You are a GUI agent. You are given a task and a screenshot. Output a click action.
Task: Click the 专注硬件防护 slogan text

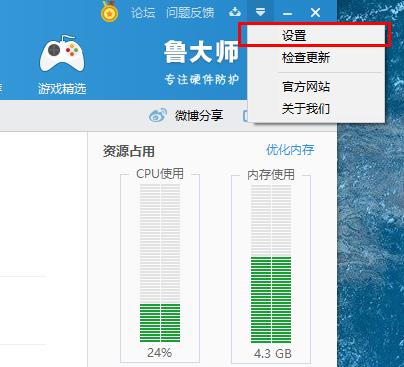pyautogui.click(x=202, y=79)
